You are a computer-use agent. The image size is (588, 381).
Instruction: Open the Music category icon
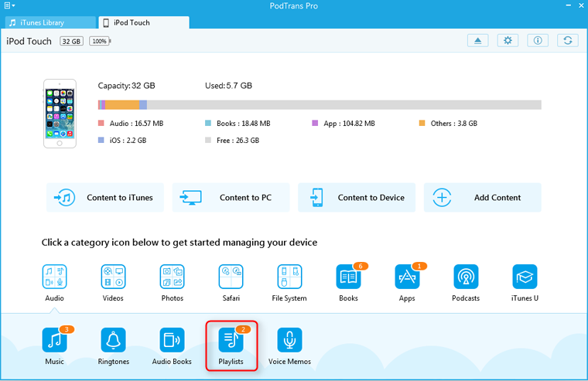(54, 341)
